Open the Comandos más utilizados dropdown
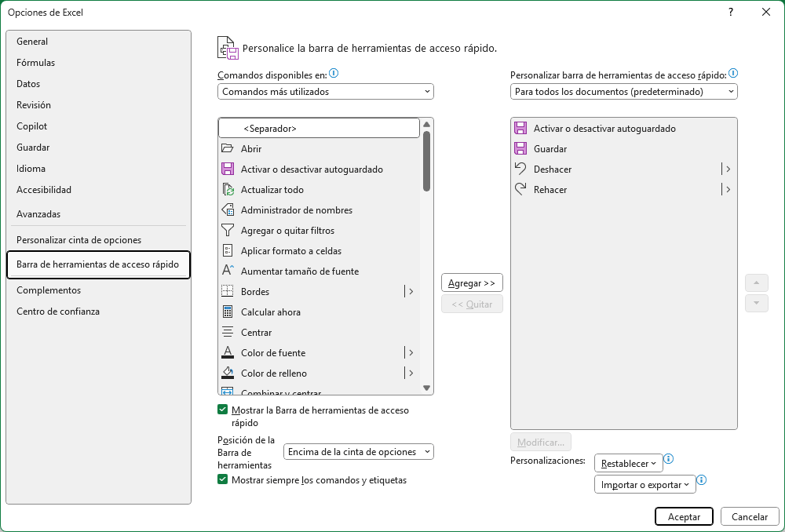The image size is (785, 532). tap(326, 92)
